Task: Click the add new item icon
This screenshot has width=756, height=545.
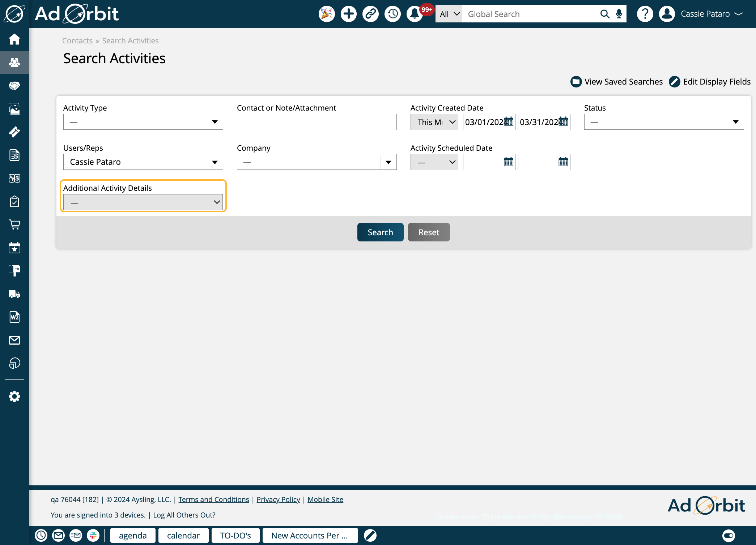Action: (x=349, y=14)
